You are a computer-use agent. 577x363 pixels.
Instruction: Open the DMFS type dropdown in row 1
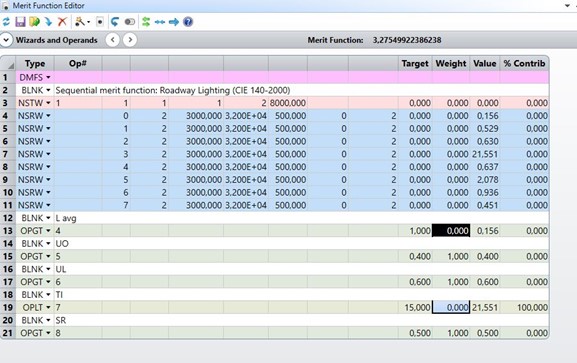[x=48, y=77]
